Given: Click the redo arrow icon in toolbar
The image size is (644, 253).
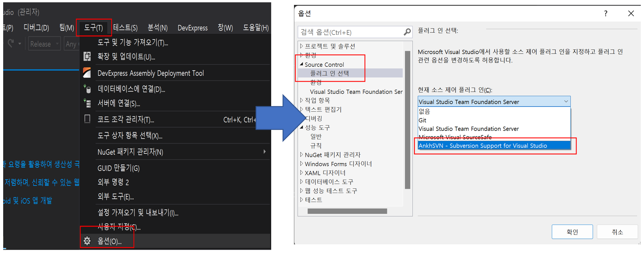Looking at the screenshot, I should [11, 44].
